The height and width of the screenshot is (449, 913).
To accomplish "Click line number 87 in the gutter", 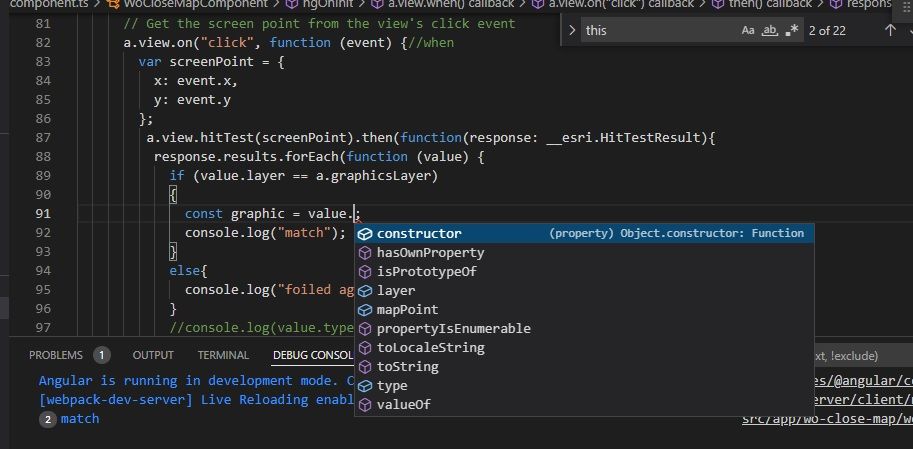I will 43,138.
